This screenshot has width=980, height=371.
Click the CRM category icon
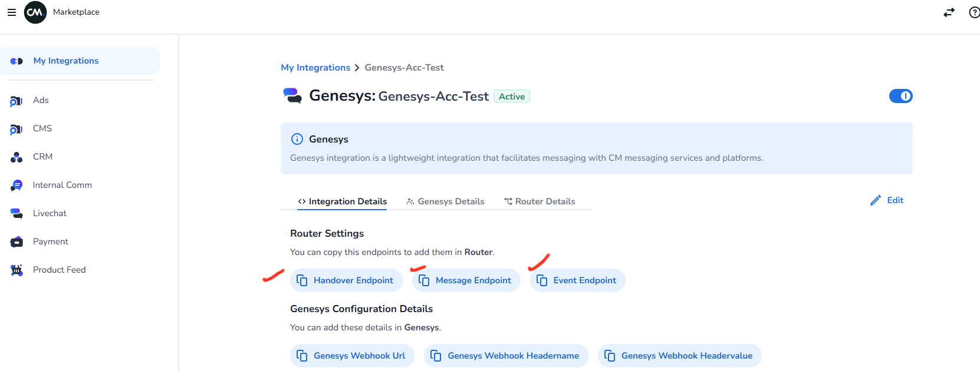pyautogui.click(x=17, y=157)
